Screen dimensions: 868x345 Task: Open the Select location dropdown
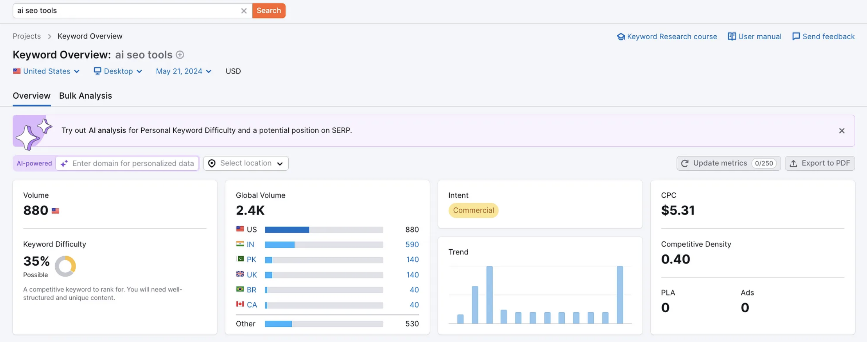coord(246,163)
